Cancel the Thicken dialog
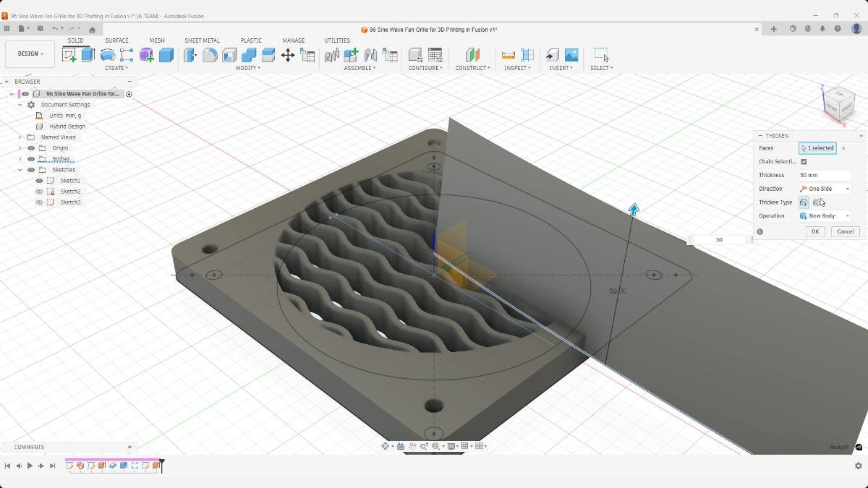This screenshot has width=868, height=488. (x=845, y=231)
